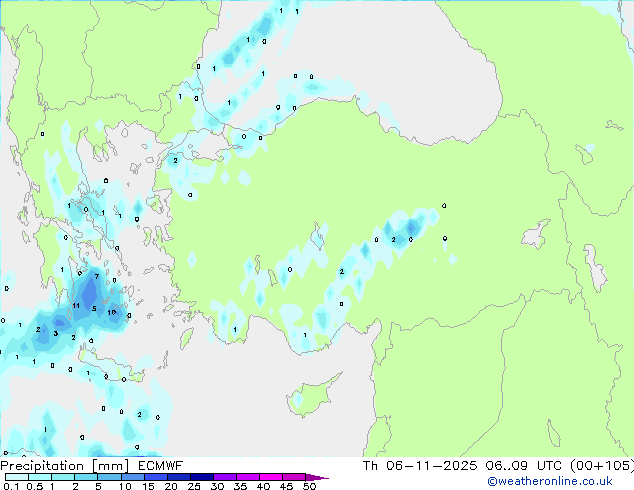The image size is (634, 490).
Task: Click the over-50 arrow tip of legend
Action: [x=317, y=477]
